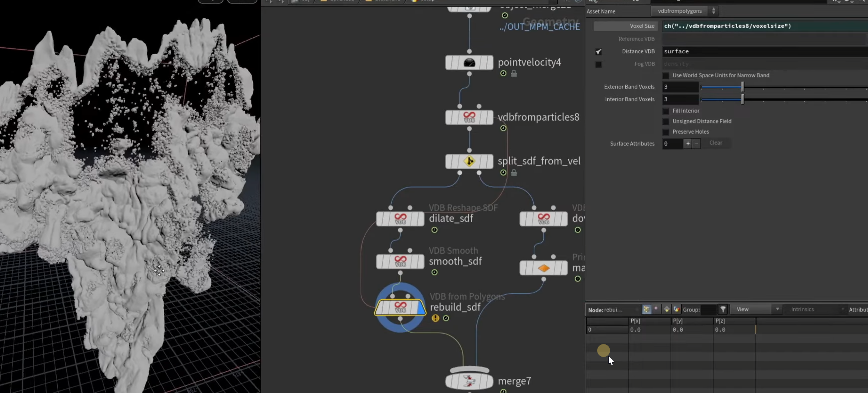Disable the Distance VDB checkbox
The height and width of the screenshot is (393, 868).
(598, 52)
